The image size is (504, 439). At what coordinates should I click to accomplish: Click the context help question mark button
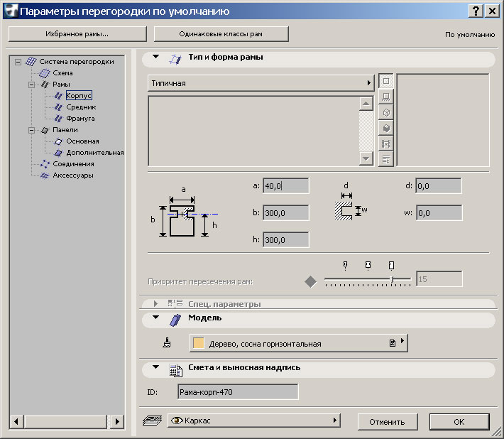point(474,11)
